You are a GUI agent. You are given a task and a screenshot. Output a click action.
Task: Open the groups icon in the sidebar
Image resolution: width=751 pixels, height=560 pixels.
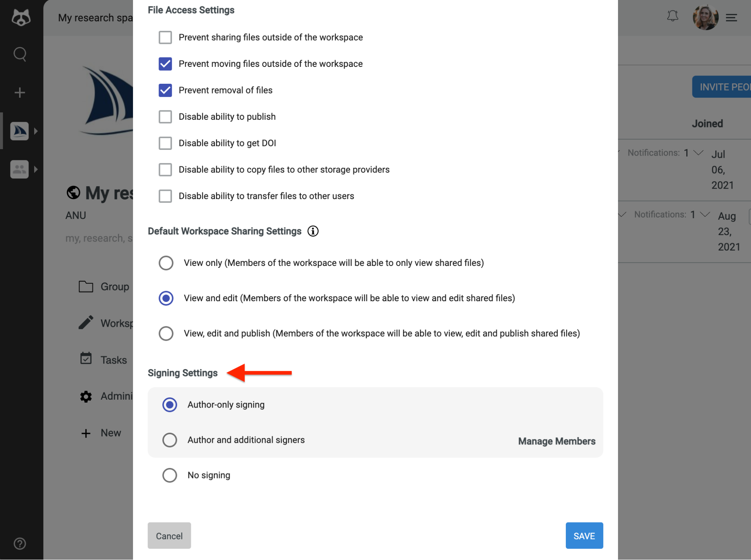point(19,169)
